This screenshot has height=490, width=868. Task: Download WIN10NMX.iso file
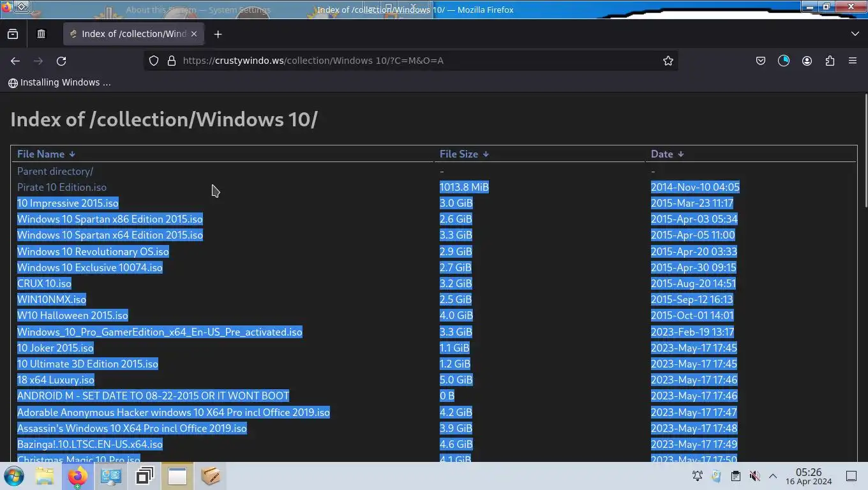point(52,299)
